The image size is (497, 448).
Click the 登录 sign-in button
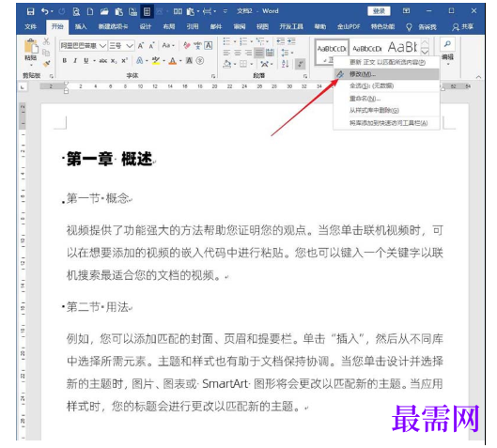coord(379,11)
